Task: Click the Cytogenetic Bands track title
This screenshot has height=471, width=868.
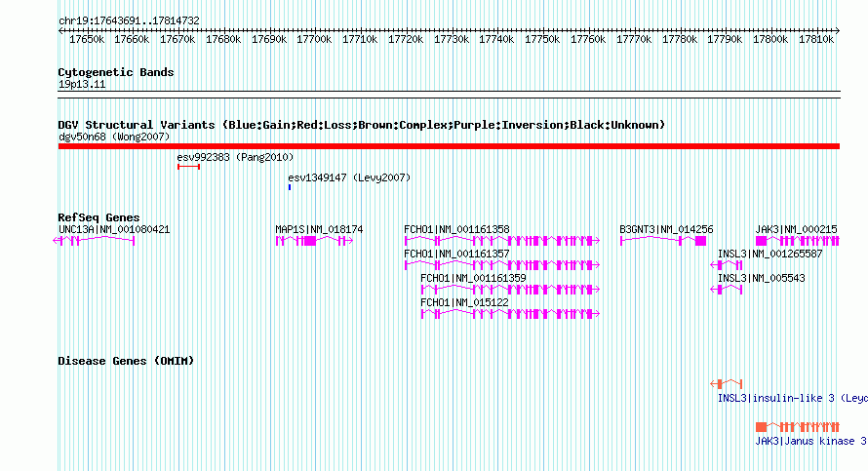Action: pos(116,72)
